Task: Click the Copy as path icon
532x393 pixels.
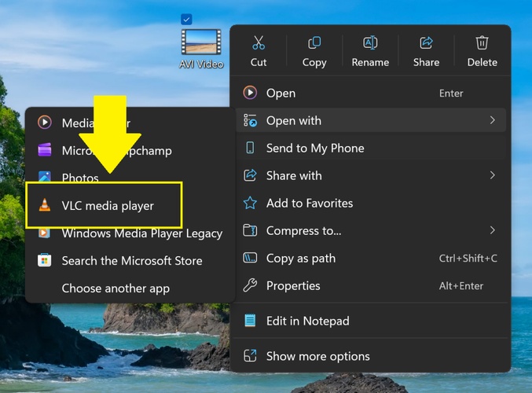Action: tap(250, 258)
